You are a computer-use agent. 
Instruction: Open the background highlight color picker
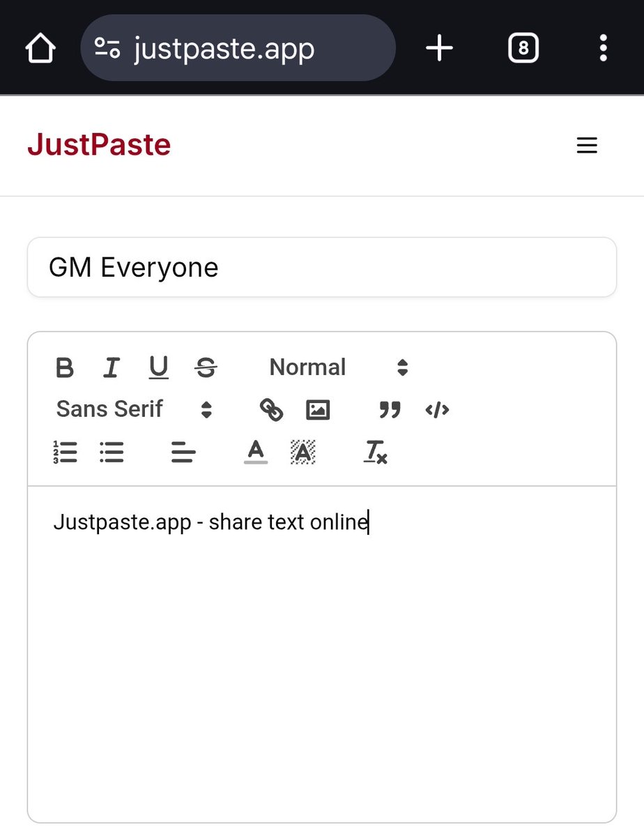(x=302, y=453)
